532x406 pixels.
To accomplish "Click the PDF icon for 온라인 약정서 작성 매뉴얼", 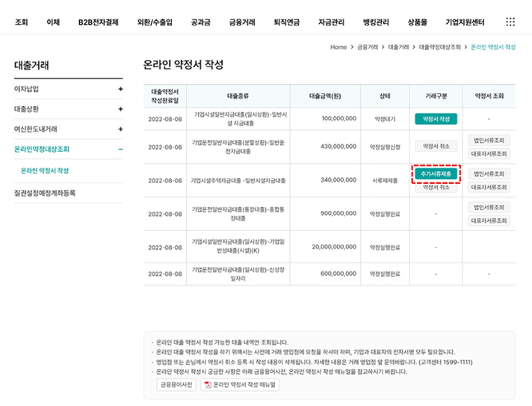I will [x=208, y=385].
